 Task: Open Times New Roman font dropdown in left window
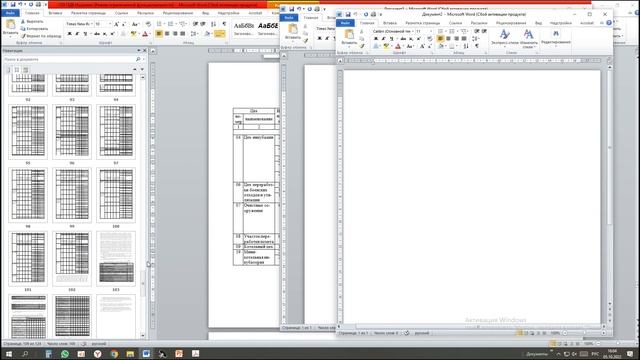92,24
